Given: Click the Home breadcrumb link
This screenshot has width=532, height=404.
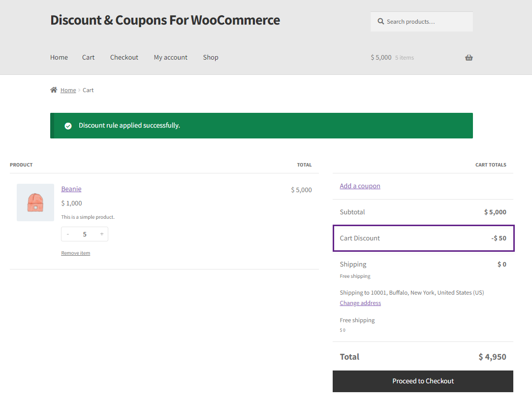Looking at the screenshot, I should coord(68,90).
